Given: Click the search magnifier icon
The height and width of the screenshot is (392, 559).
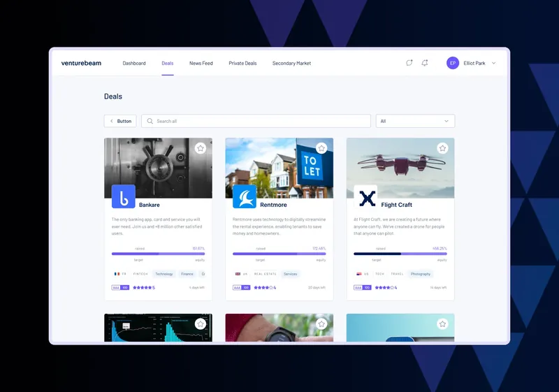Looking at the screenshot, I should coord(150,121).
